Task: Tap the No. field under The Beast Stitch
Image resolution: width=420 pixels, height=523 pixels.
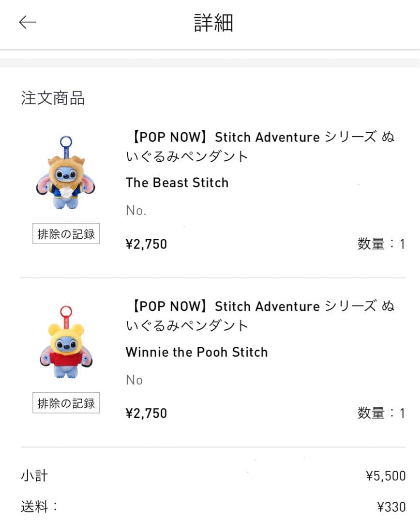Action: pyautogui.click(x=136, y=211)
